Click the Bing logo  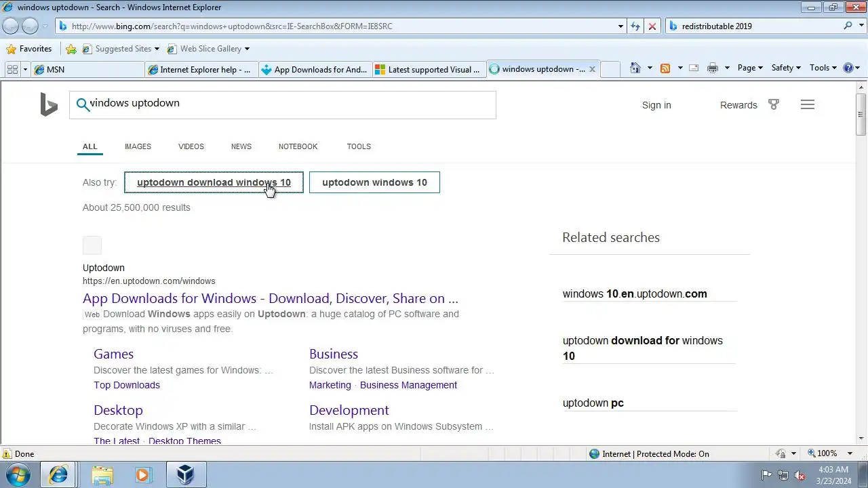[49, 105]
